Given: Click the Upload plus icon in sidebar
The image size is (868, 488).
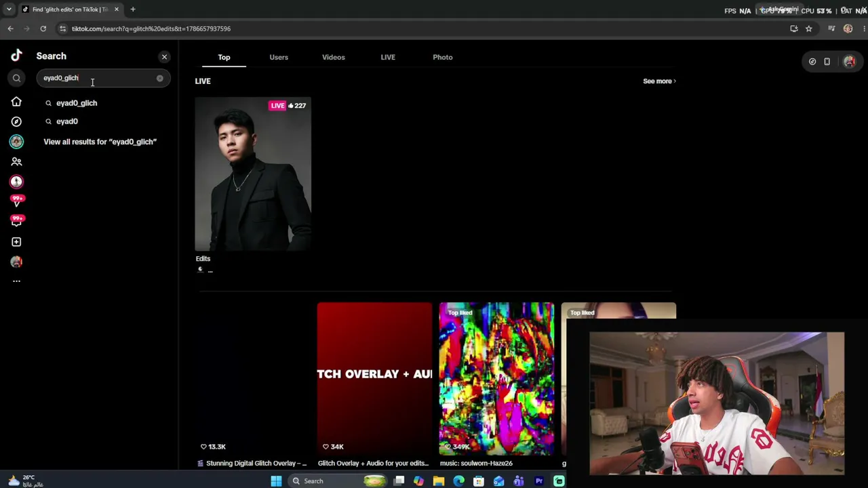Looking at the screenshot, I should [x=16, y=242].
